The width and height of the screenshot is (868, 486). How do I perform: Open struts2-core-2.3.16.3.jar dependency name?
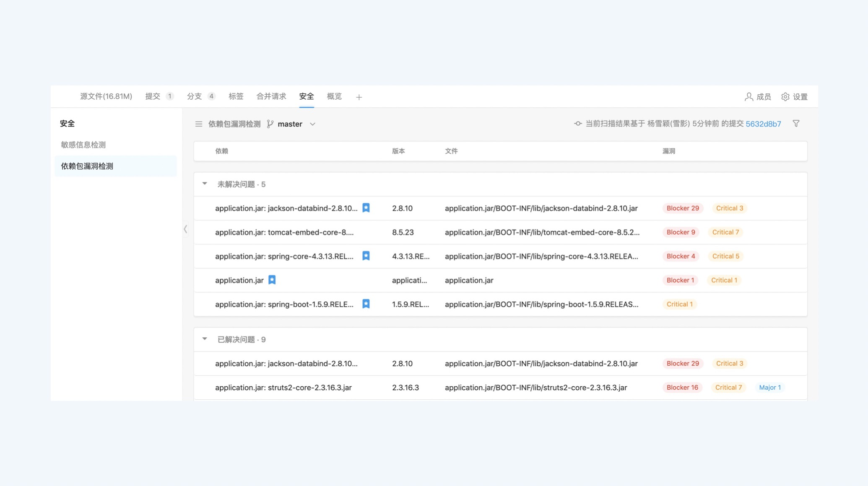pos(283,388)
